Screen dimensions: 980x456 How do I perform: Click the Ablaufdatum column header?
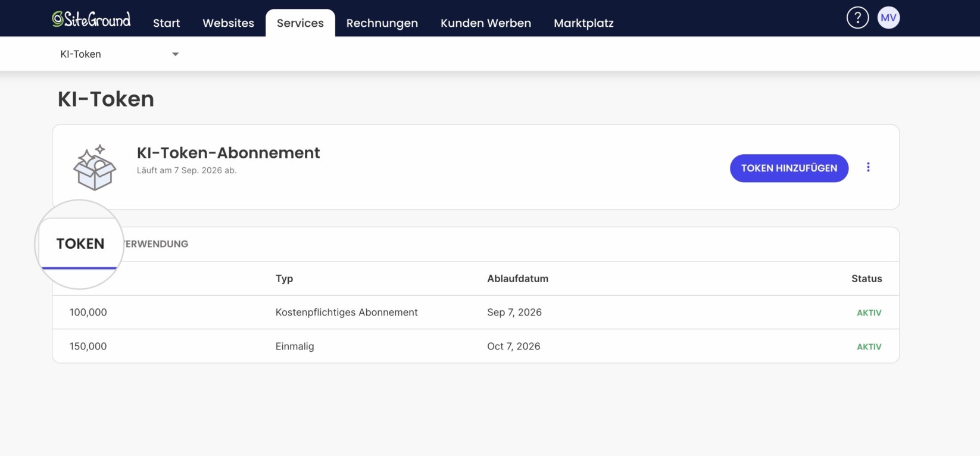(517, 279)
